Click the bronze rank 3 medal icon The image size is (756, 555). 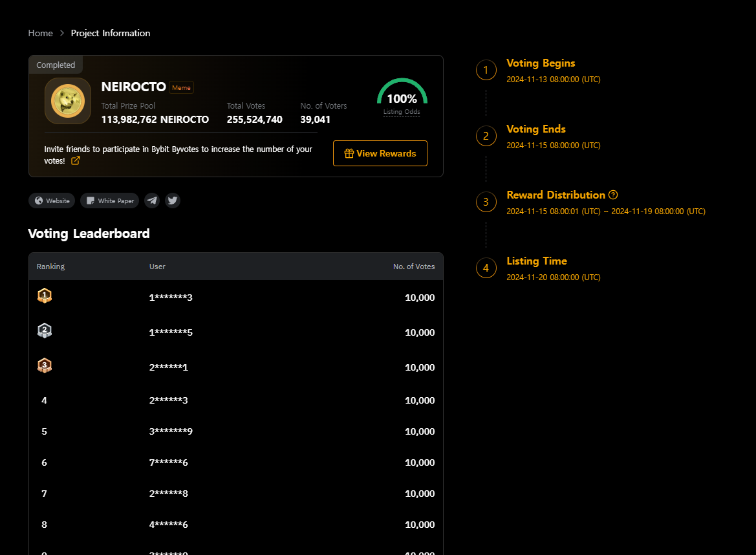click(x=45, y=365)
